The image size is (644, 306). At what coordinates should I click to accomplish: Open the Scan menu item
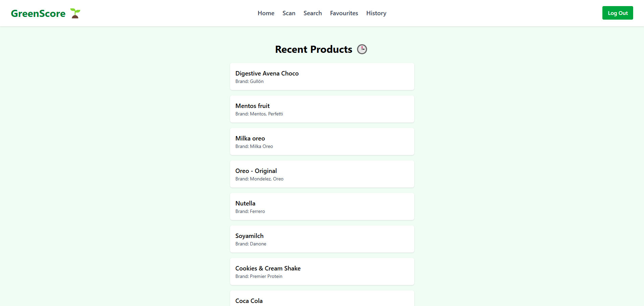pyautogui.click(x=289, y=13)
